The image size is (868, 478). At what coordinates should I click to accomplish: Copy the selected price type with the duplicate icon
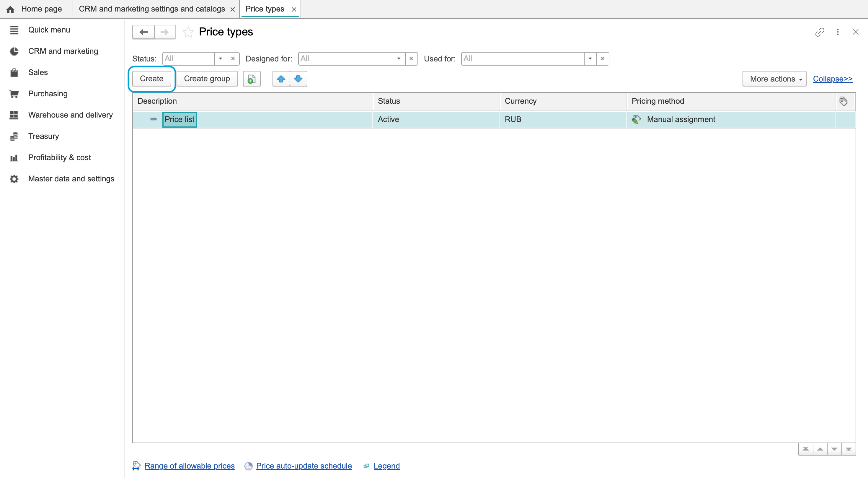(251, 79)
